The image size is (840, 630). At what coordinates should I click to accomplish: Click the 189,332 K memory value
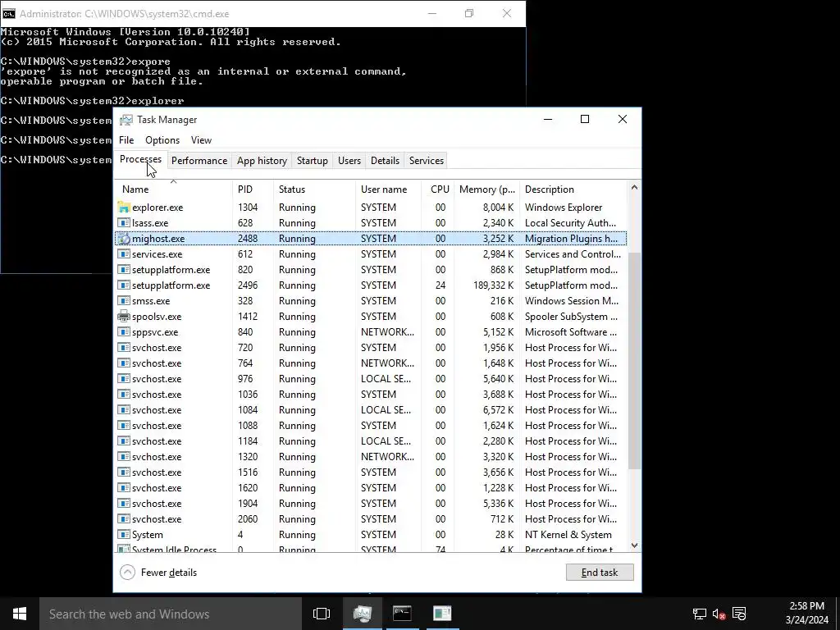point(493,285)
